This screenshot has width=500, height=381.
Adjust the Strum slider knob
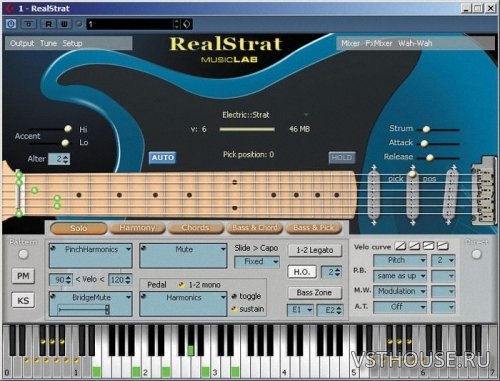pos(426,129)
